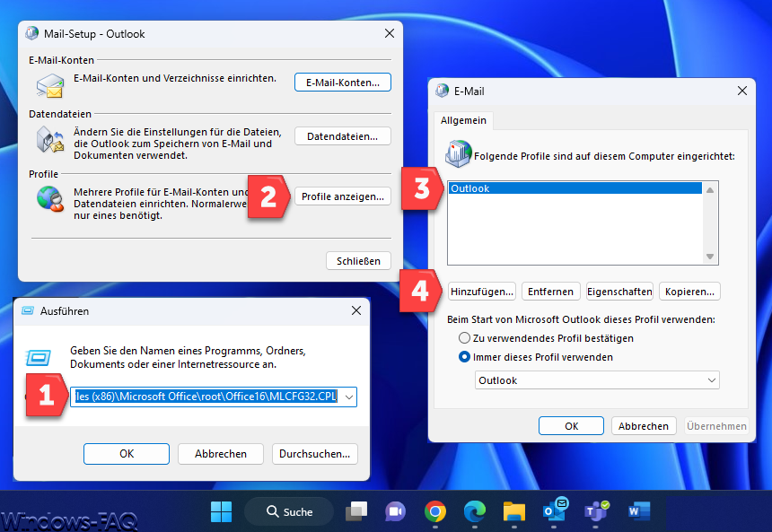Expand the Ausführen command history dropdown
Screen dimensions: 772x532
click(x=349, y=397)
